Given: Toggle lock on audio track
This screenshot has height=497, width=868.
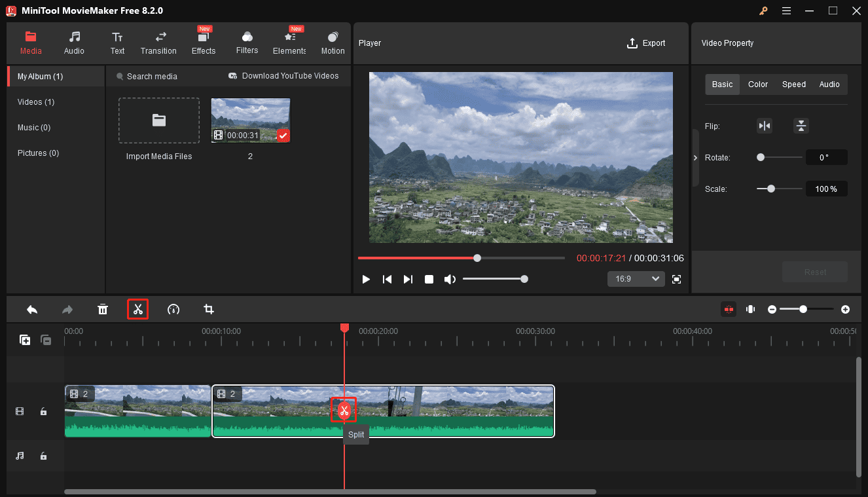Looking at the screenshot, I should [43, 456].
